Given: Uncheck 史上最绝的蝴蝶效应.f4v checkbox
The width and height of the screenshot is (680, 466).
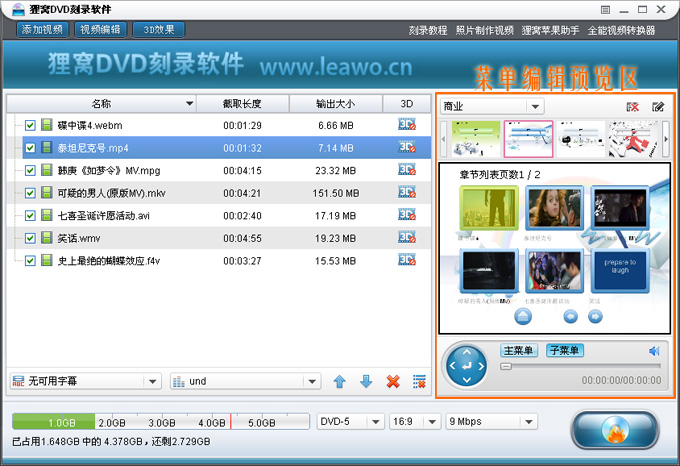Looking at the screenshot, I should pyautogui.click(x=30, y=261).
